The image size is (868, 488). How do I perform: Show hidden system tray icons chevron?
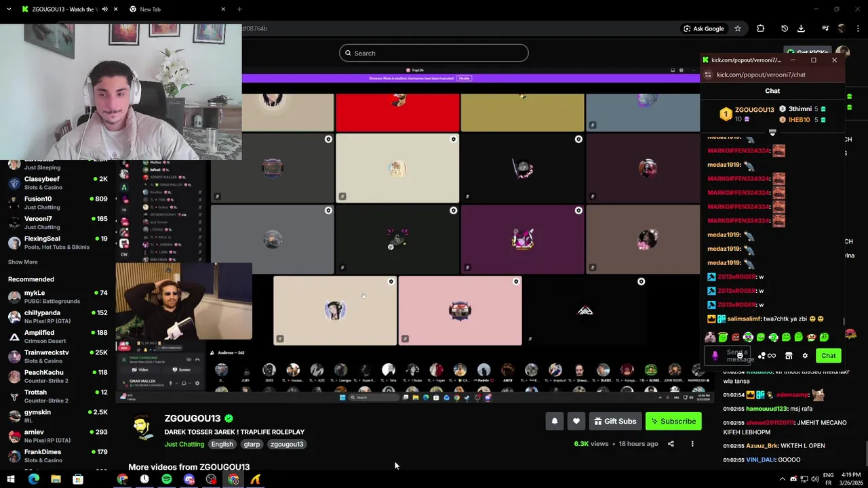(x=782, y=479)
